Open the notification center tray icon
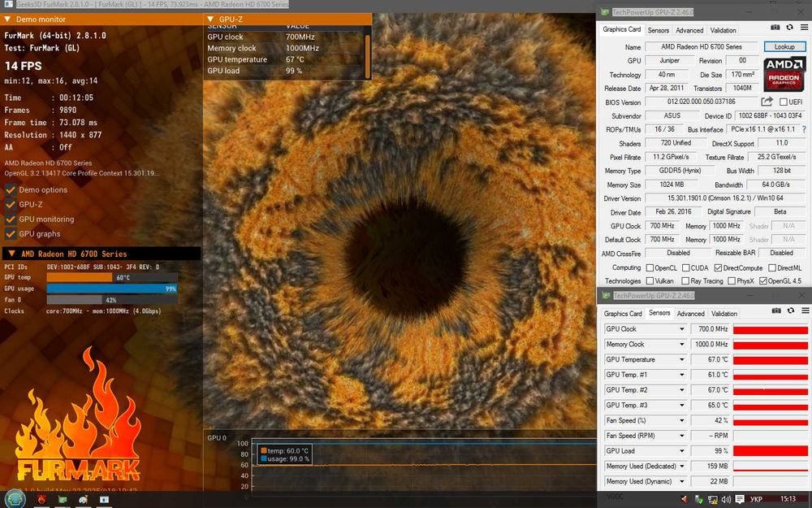The height and width of the screenshot is (508, 812). pyautogui.click(x=740, y=500)
